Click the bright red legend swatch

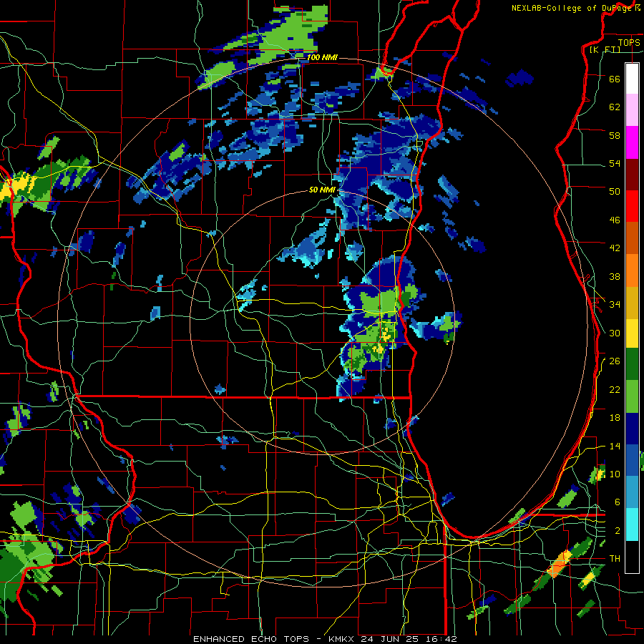click(632, 206)
